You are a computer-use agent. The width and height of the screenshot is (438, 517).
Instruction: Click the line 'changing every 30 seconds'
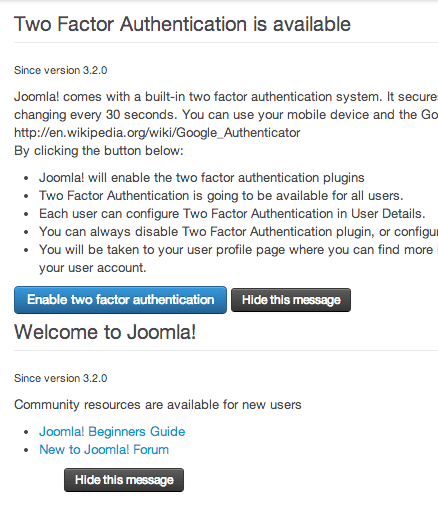pos(226,115)
